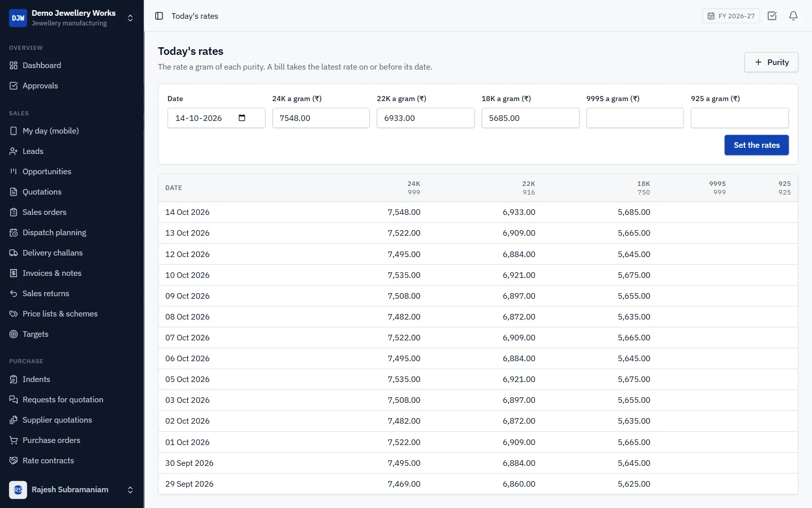Click 6,921.00 in the 10 Oct row
Viewport: 812px width, 508px height.
[519, 275]
